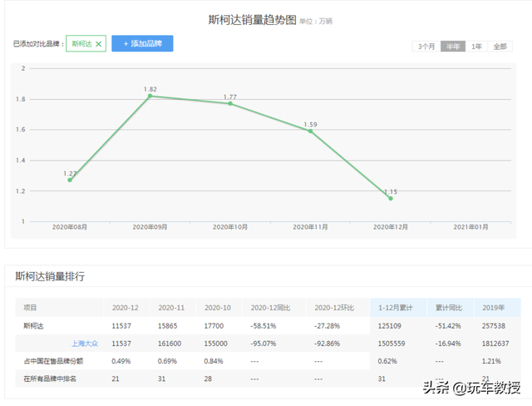Click the cell value 0.49%
532x406 pixels.
click(x=121, y=361)
